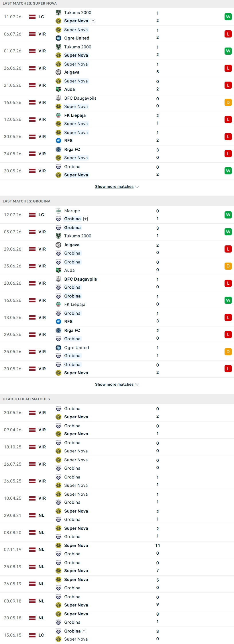234x644 pixels.
Task: Open BFC Daugavpils team name in 20.06.26 match
Action: [80, 279]
